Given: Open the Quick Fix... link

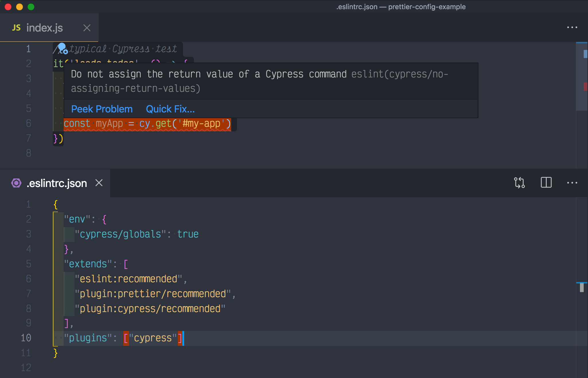Looking at the screenshot, I should click(170, 109).
